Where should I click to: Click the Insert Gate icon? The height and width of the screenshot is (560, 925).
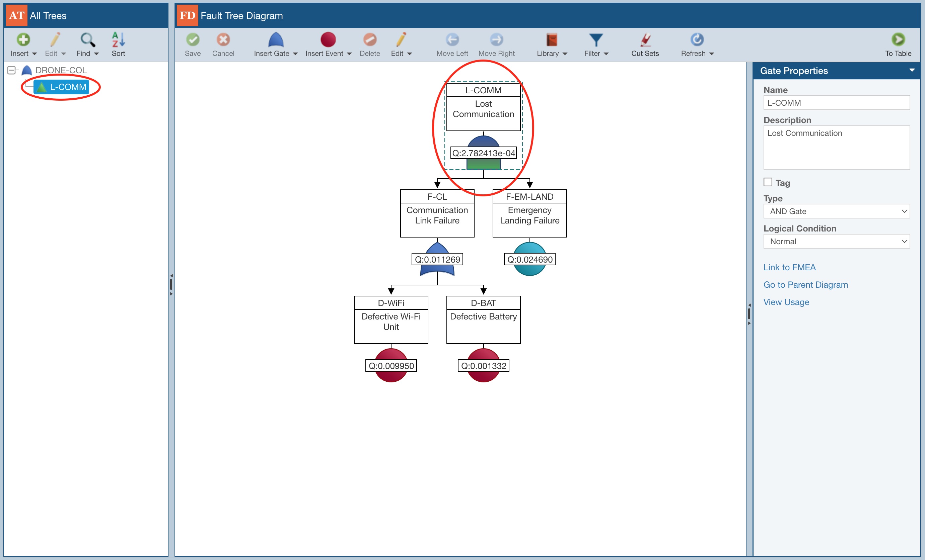pos(275,40)
